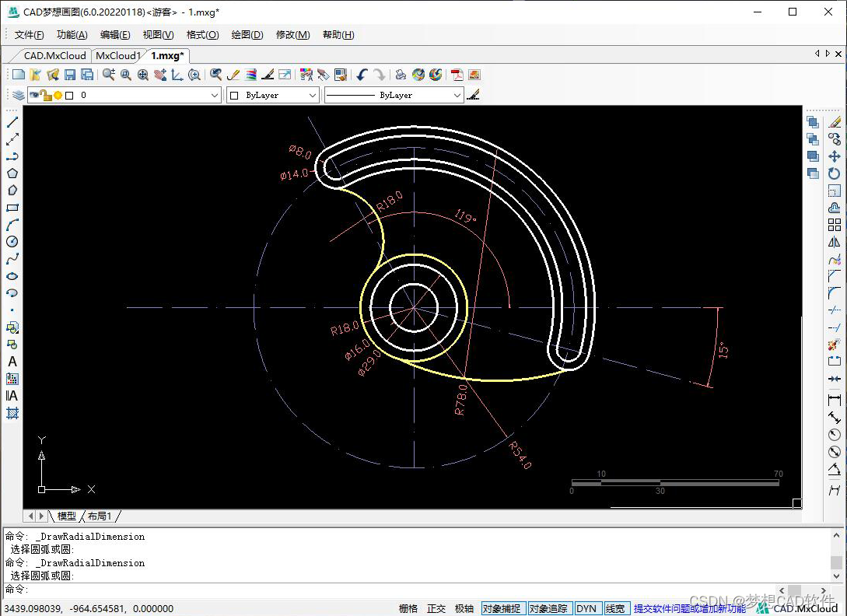
Task: Select the Angular dimension tool
Action: point(835,470)
